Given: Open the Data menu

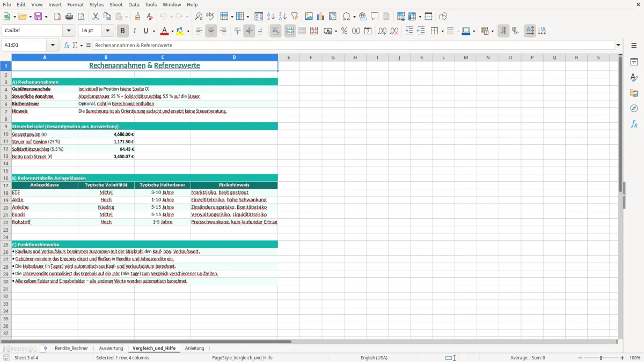Looking at the screenshot, I should tap(134, 4).
